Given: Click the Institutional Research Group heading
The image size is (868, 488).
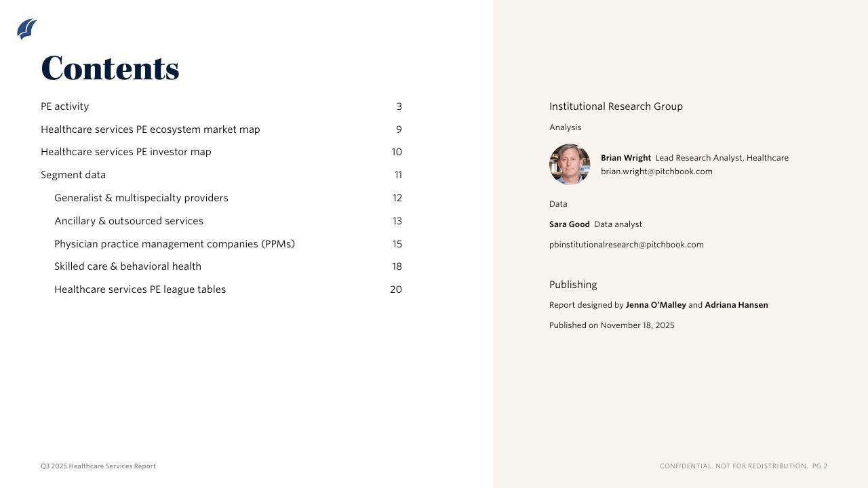Looking at the screenshot, I should coord(616,106).
